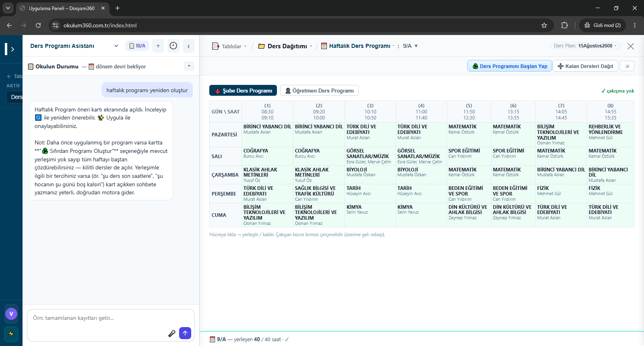Select Çarşamba hour 3 Biyoloji cell
This screenshot has width=644, height=346.
[x=370, y=175]
